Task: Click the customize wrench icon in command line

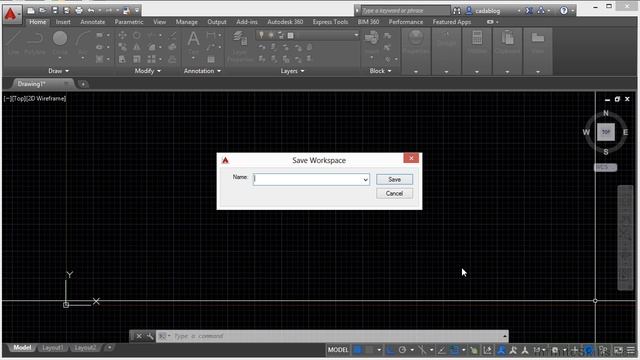Action: pos(150,336)
